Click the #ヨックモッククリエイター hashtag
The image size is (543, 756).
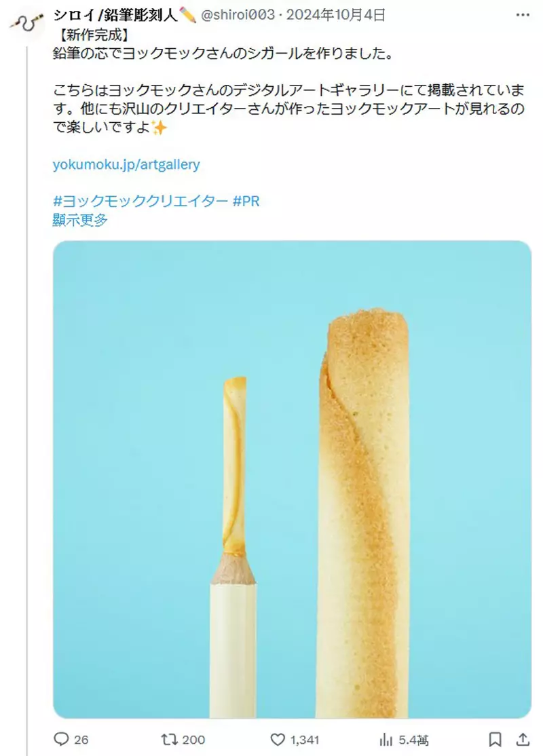141,201
